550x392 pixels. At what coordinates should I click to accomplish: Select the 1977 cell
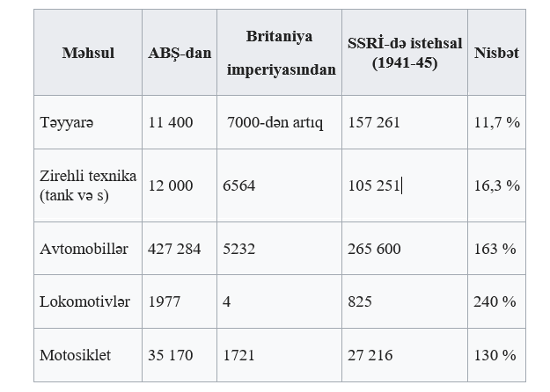[165, 301]
